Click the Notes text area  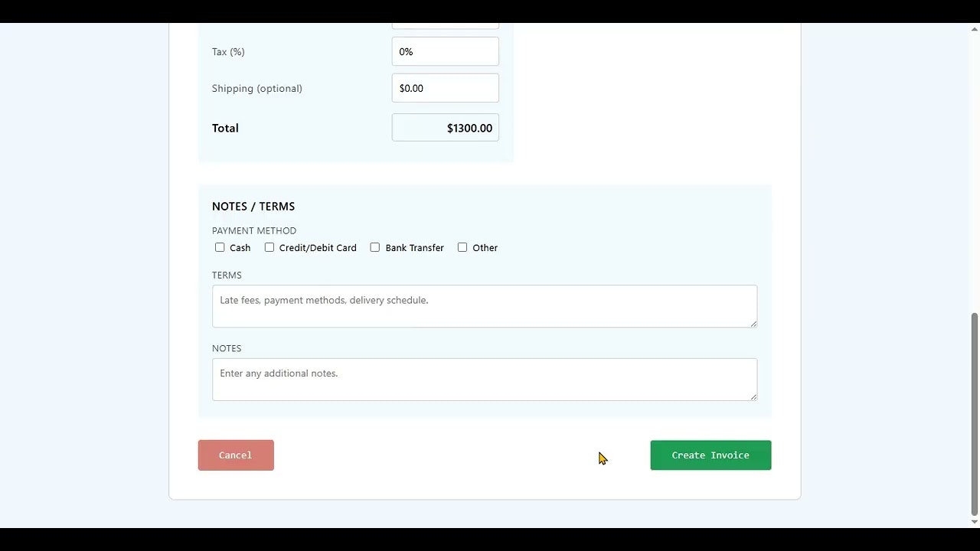coord(484,379)
